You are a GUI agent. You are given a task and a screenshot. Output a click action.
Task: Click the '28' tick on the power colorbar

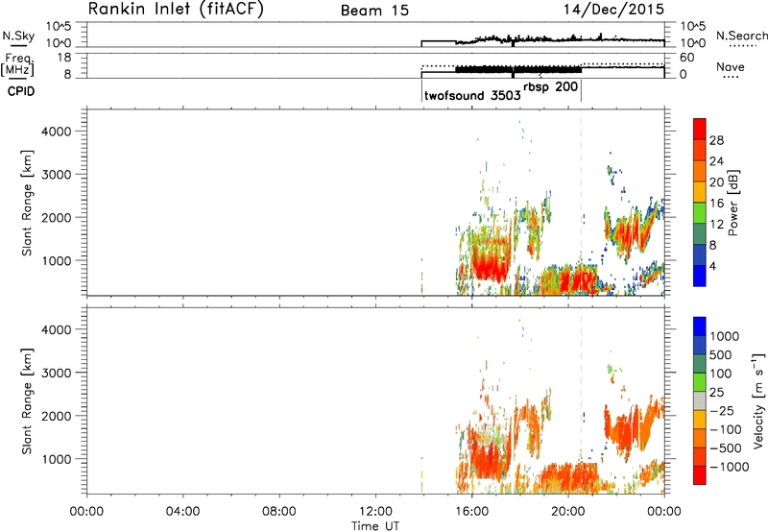click(x=716, y=140)
